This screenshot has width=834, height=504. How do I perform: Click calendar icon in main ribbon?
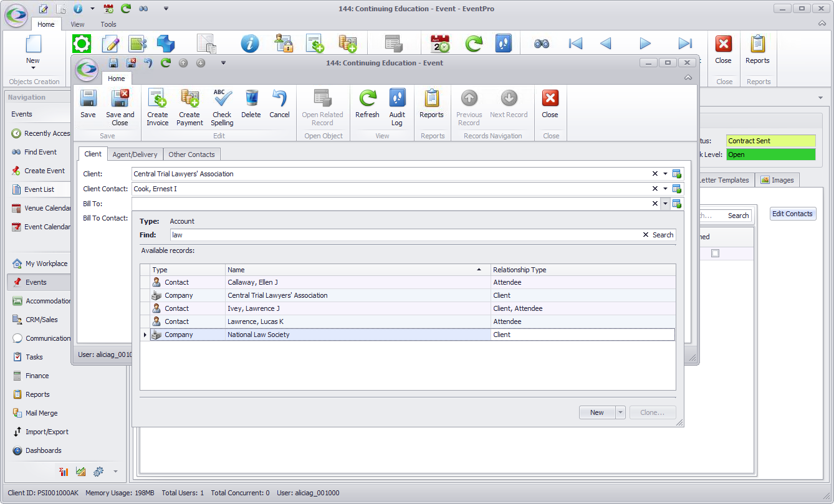coord(440,44)
